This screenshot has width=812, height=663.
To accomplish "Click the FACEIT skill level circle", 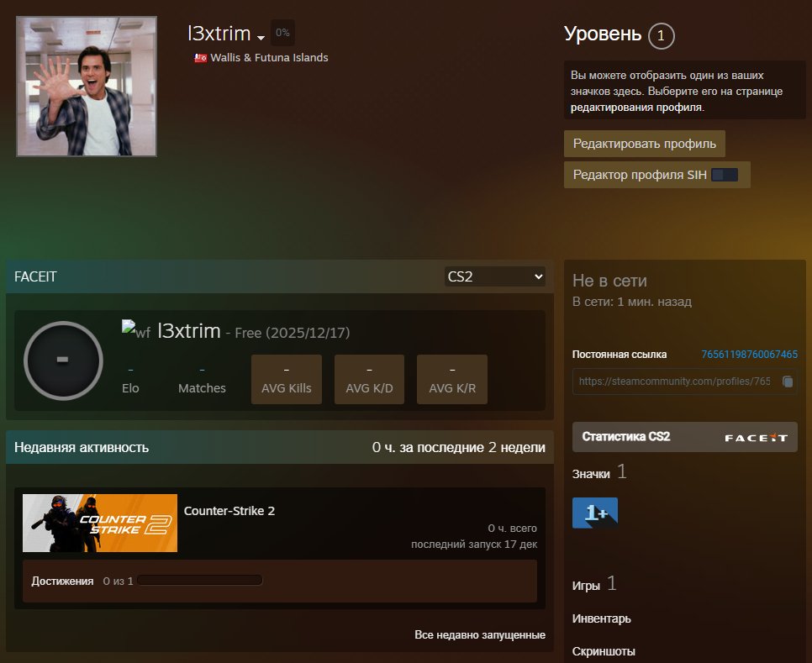I will click(63, 360).
